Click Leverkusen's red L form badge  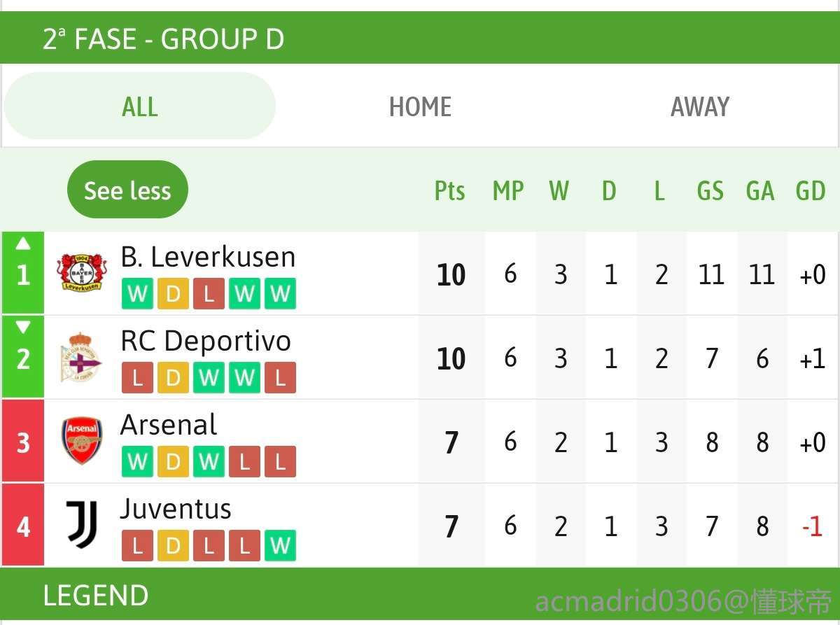pos(209,294)
